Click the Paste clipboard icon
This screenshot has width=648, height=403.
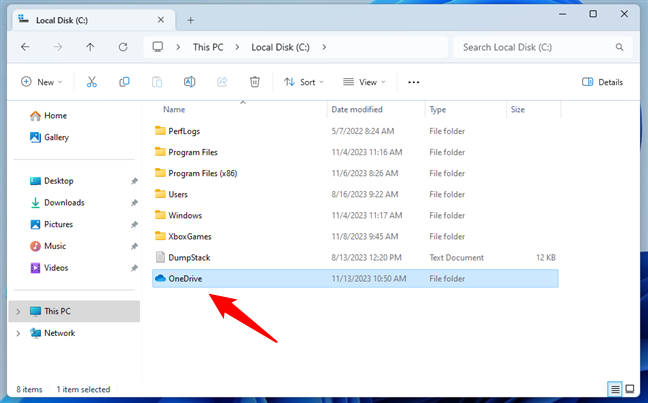coord(157,82)
